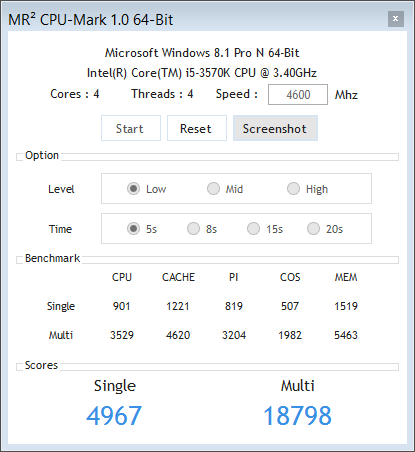Image resolution: width=415 pixels, height=452 pixels.
Task: Select the multi MEM value 5463
Action: coord(346,335)
